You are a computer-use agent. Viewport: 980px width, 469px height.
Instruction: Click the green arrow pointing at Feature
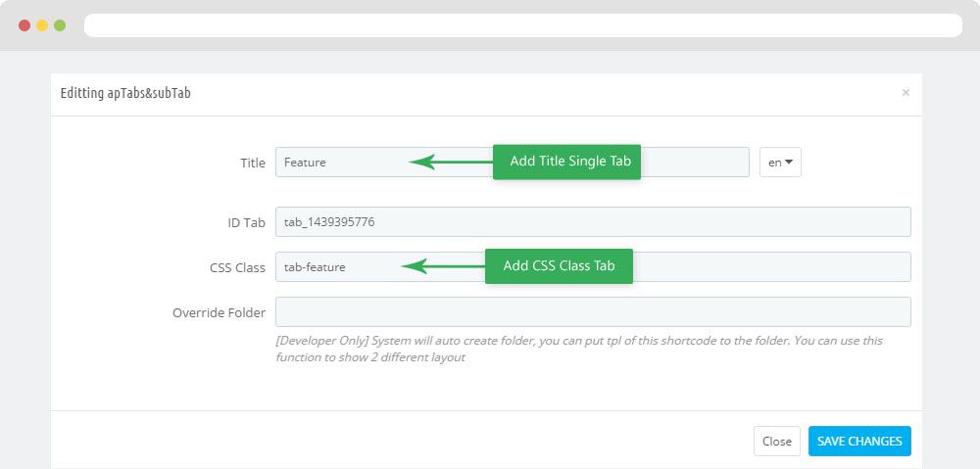451,162
